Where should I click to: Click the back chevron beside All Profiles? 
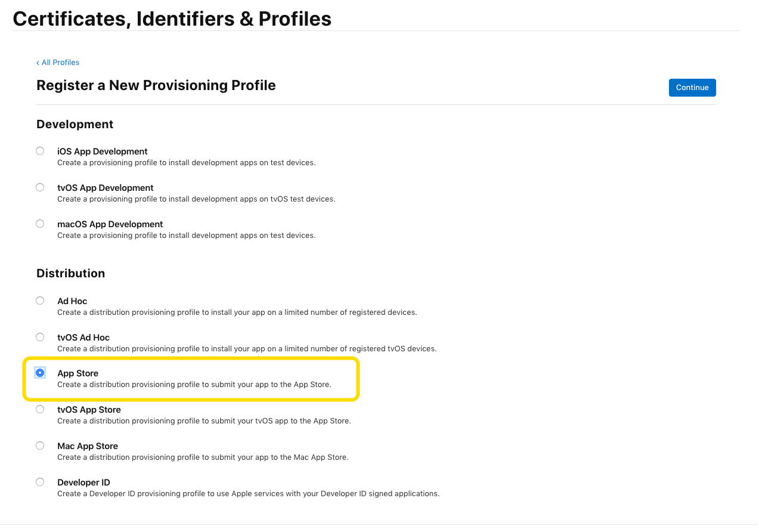(38, 62)
